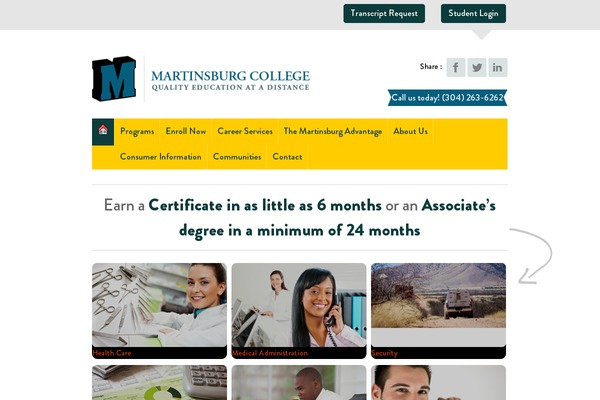Share the page on LinkedIn
This screenshot has width=600, height=400.
pos(498,67)
